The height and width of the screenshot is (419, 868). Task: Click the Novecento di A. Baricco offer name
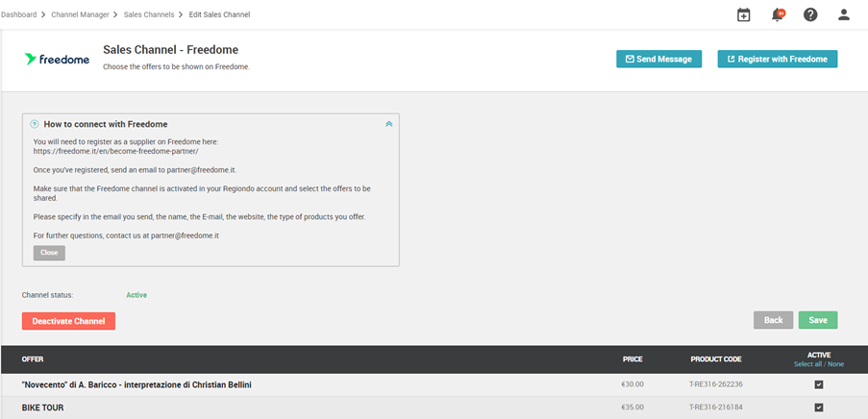pyautogui.click(x=136, y=384)
